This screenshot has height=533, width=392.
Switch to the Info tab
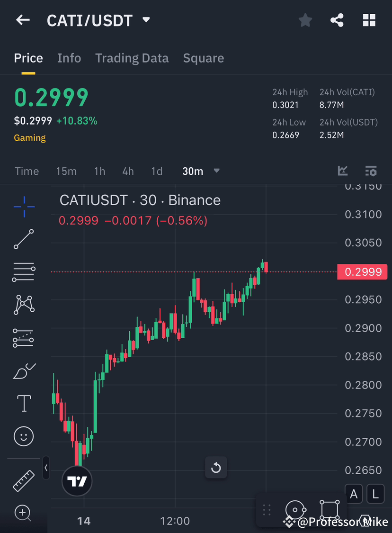coord(69,58)
